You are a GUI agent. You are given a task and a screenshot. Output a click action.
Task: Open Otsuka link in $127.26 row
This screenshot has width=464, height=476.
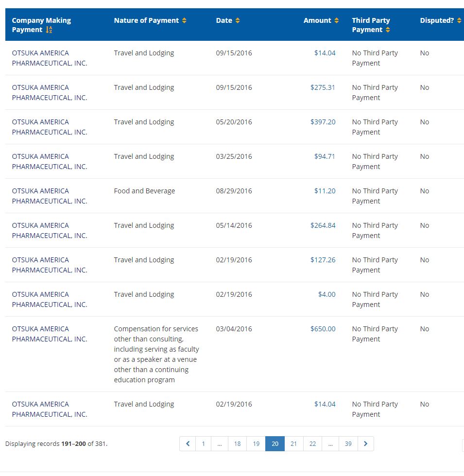click(50, 265)
